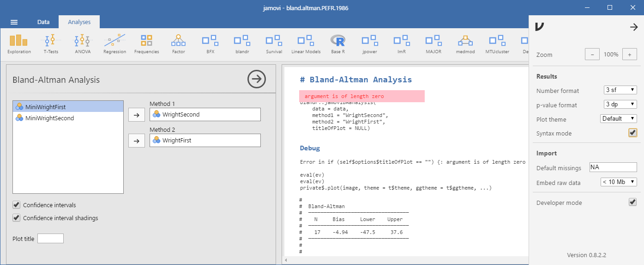Click the Bland-Altman Analysis results heading

pos(355,80)
